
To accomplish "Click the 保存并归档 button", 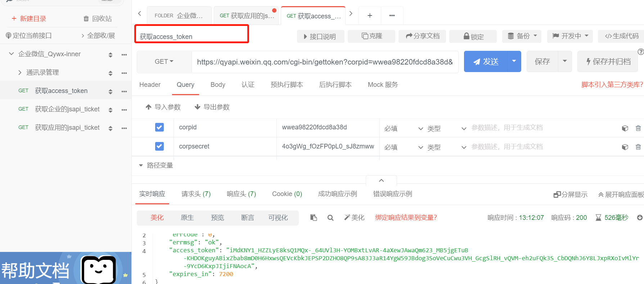I will (608, 61).
